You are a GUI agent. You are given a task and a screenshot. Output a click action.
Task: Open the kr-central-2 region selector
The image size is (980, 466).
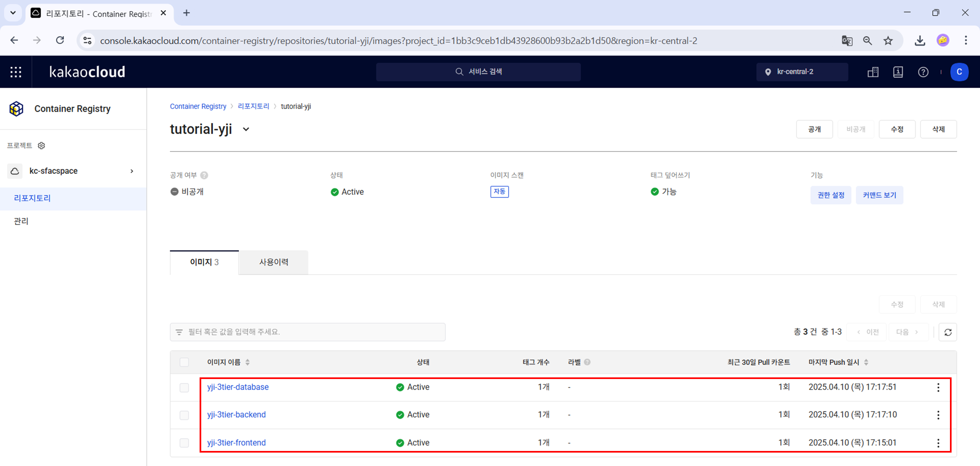pyautogui.click(x=802, y=72)
